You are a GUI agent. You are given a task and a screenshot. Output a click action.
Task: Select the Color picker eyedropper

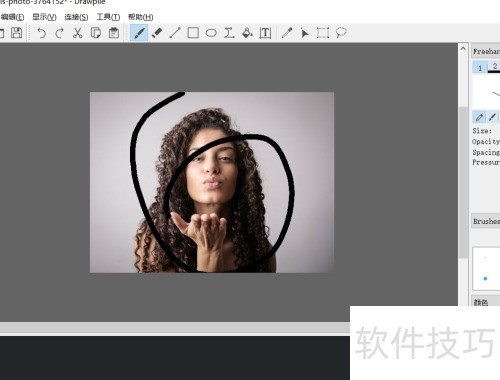(287, 33)
